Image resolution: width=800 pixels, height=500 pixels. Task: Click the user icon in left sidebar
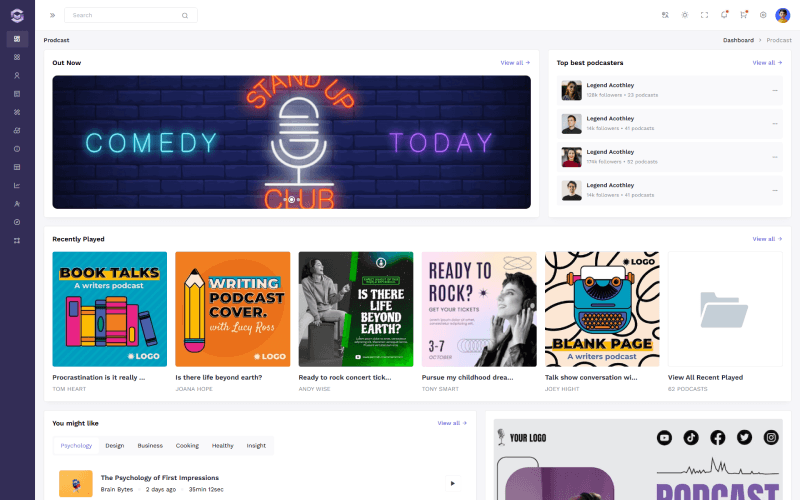point(17,76)
